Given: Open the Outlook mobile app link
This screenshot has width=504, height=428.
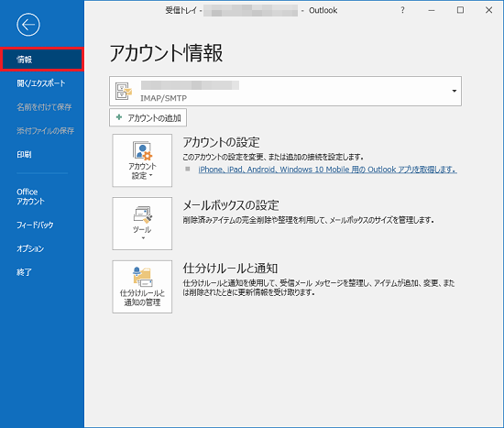Looking at the screenshot, I should click(x=327, y=170).
